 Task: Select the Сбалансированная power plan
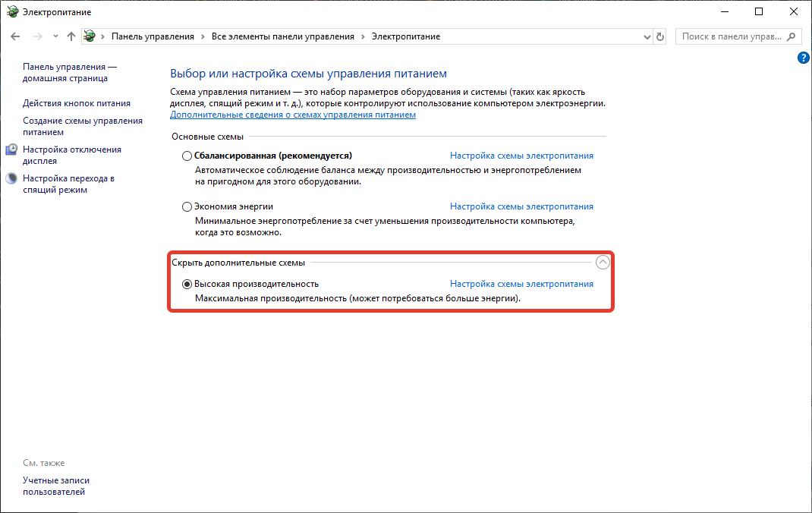187,156
